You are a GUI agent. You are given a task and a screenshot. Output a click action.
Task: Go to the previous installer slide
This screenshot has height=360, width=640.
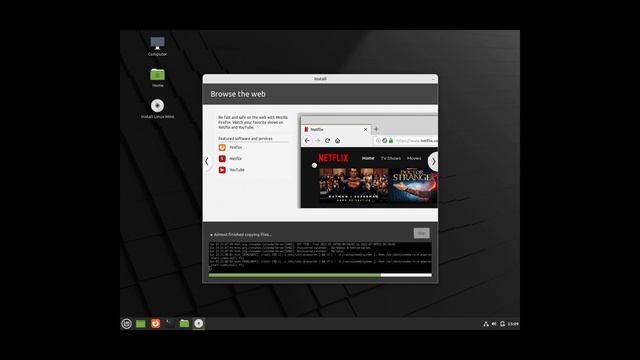point(207,162)
